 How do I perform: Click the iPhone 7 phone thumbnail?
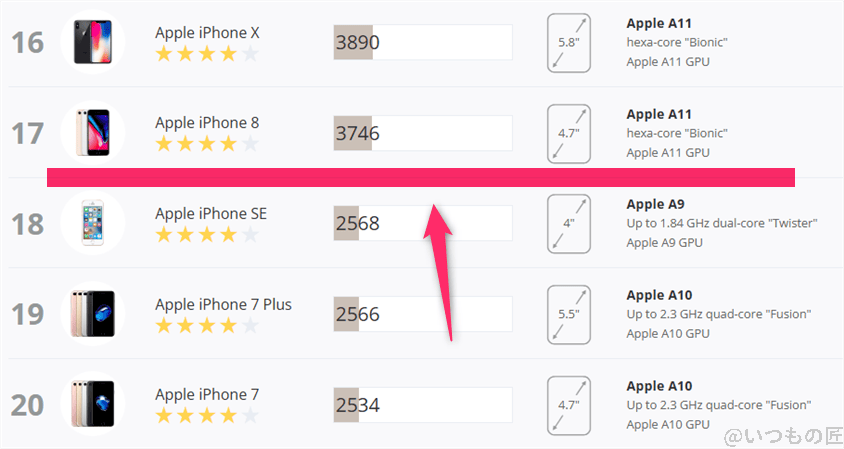[92, 403]
